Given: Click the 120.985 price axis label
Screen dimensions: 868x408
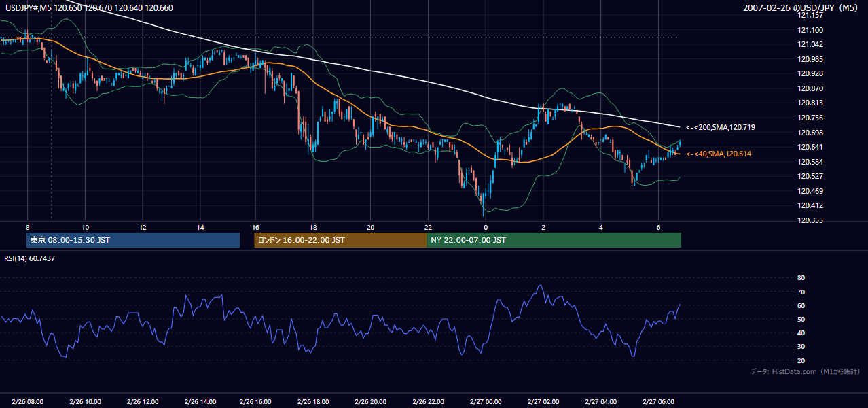Looking at the screenshot, I should pos(810,59).
